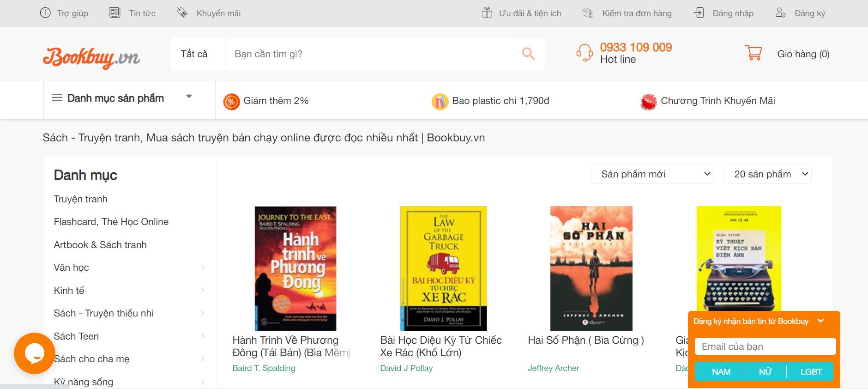
Task: Click the Đăng nhập login icon
Action: point(699,13)
